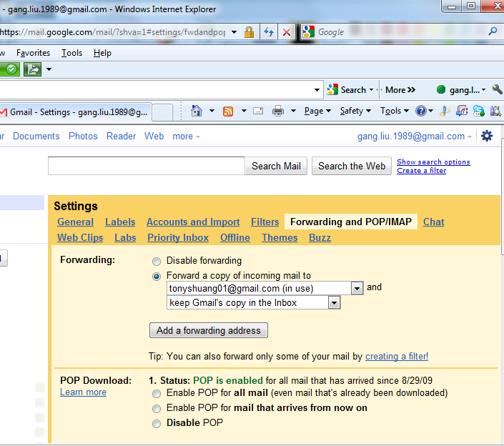Click the red Stop X icon
This screenshot has width=504, height=446.
click(x=287, y=32)
